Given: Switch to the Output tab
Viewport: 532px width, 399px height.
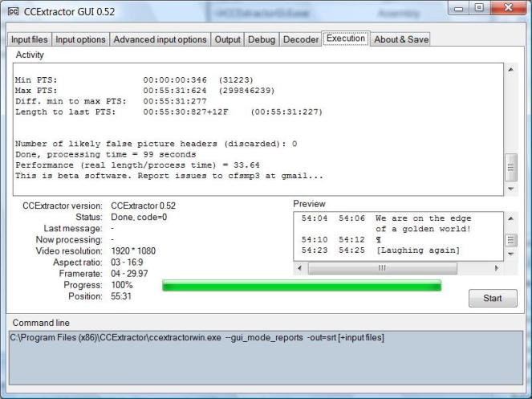Looking at the screenshot, I should point(227,39).
